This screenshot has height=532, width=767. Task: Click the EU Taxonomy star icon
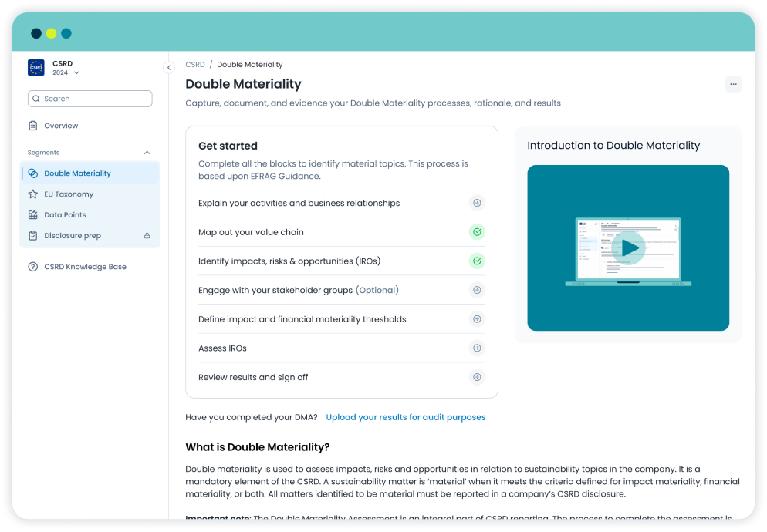coord(32,194)
